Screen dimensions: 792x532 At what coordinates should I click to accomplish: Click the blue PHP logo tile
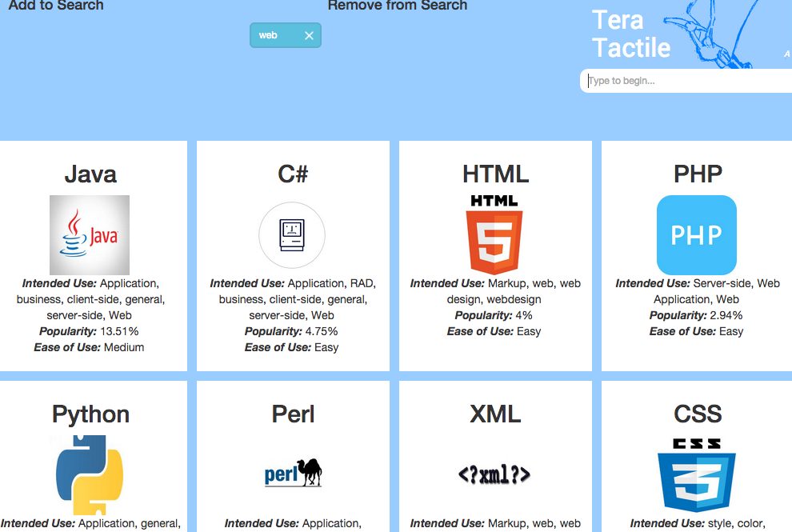(697, 235)
